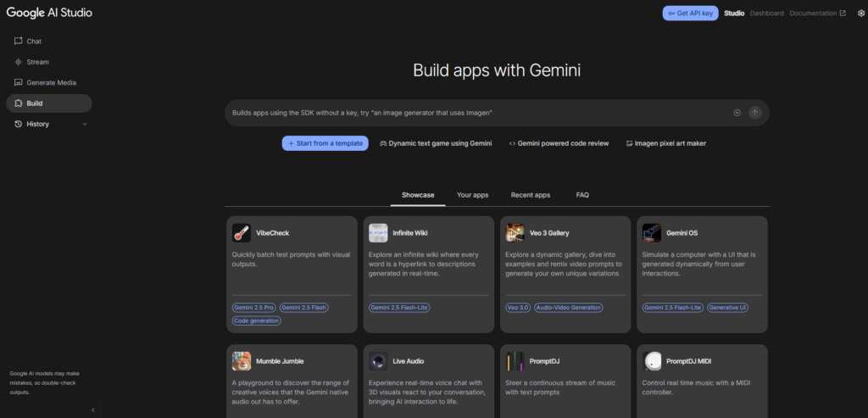Open the PromptDJ MIDI card title
868x418 pixels.
pyautogui.click(x=688, y=361)
